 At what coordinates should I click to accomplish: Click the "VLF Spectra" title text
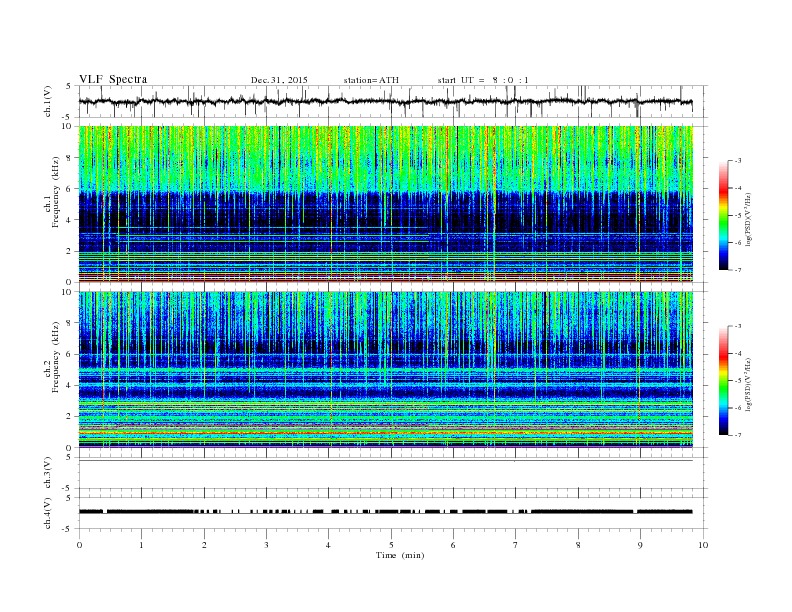point(113,79)
